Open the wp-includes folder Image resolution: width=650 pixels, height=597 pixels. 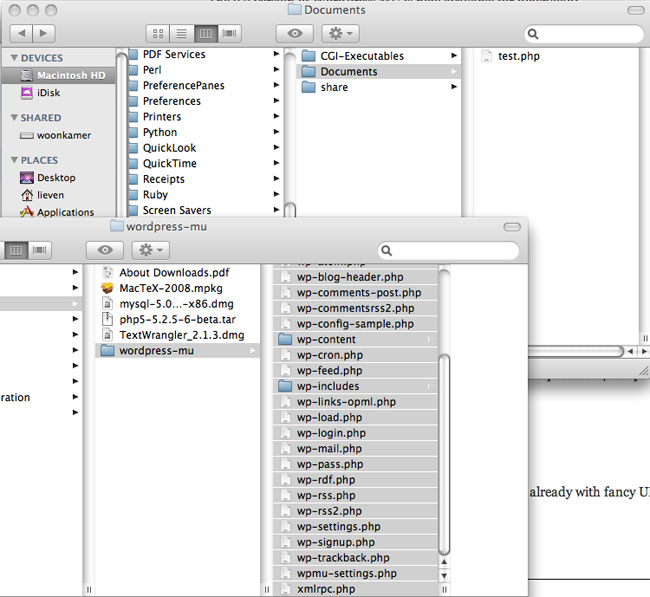(x=355, y=386)
